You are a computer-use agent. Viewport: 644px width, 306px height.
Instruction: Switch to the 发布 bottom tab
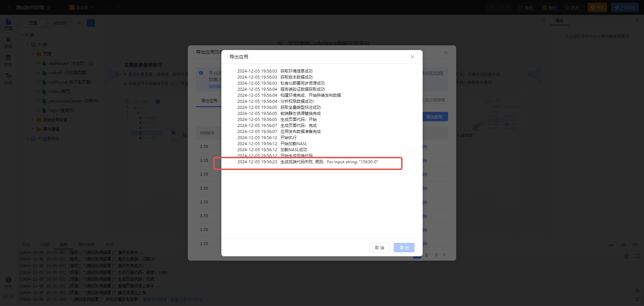click(64, 244)
